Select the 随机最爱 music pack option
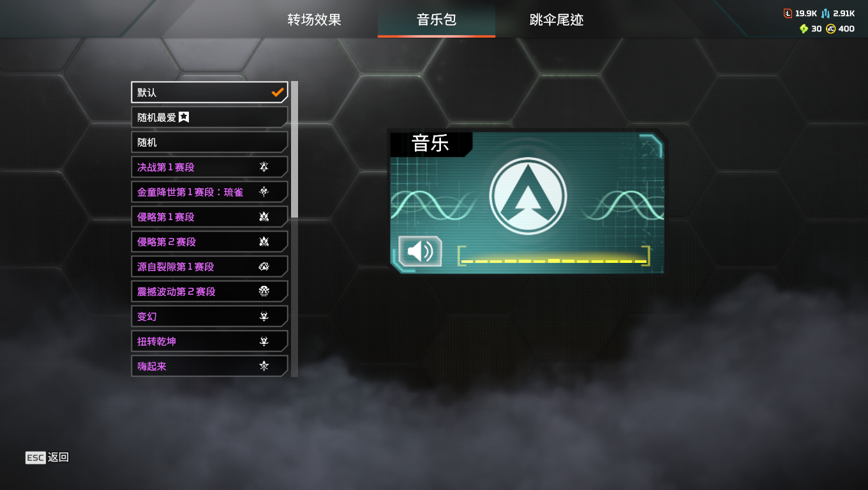This screenshot has width=868, height=490. coord(209,117)
